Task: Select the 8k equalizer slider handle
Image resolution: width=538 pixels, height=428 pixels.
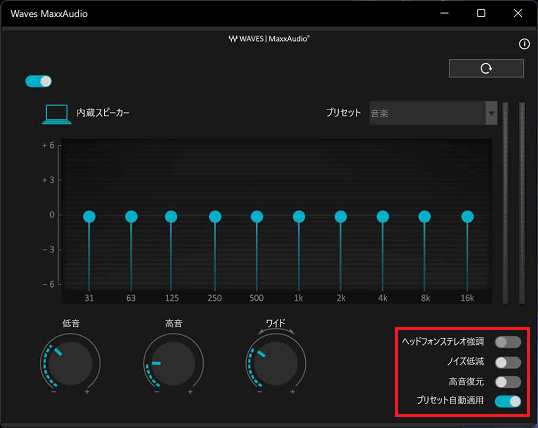Action: 425,217
